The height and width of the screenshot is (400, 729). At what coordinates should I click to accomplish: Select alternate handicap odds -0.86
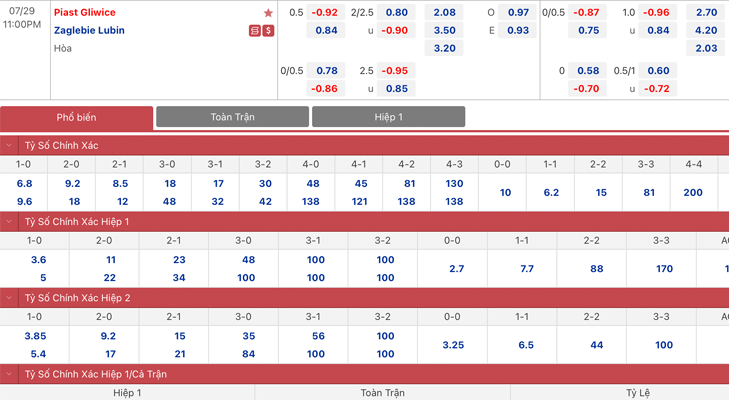325,89
